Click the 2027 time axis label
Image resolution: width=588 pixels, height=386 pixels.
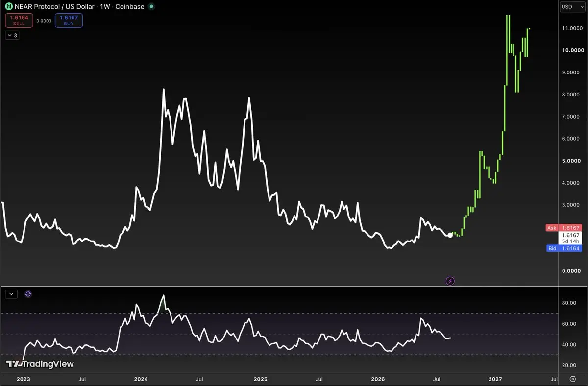tap(496, 379)
